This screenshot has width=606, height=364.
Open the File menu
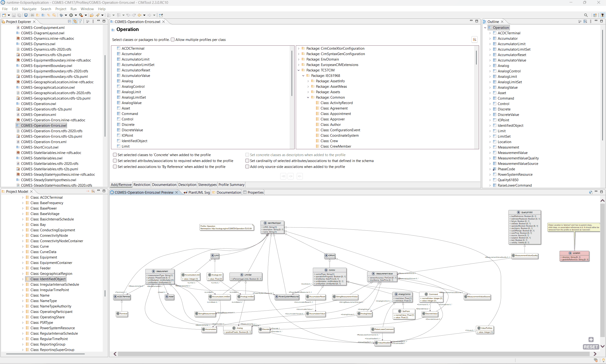tap(5, 9)
